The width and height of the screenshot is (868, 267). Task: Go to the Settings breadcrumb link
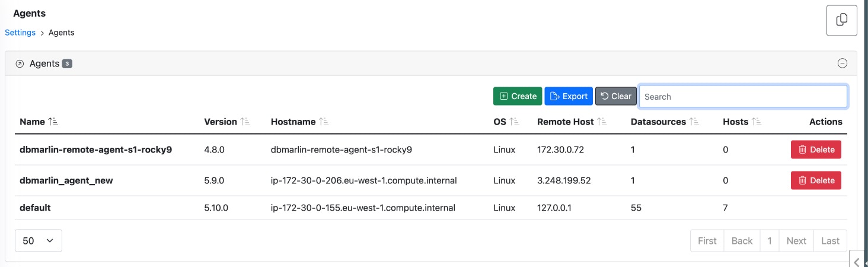click(20, 33)
